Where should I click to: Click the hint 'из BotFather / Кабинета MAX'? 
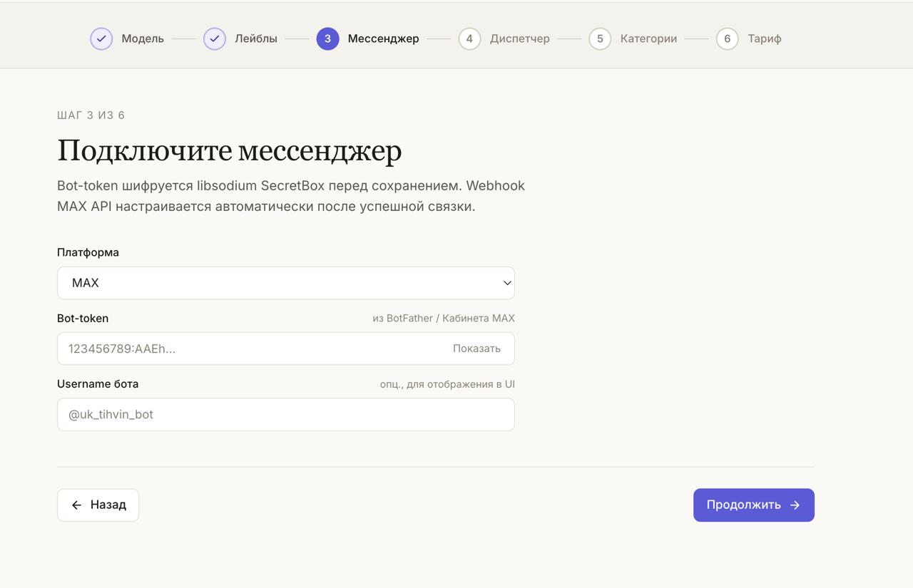coord(444,318)
